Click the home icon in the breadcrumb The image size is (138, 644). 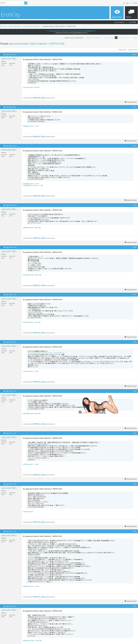[x=1, y=26]
